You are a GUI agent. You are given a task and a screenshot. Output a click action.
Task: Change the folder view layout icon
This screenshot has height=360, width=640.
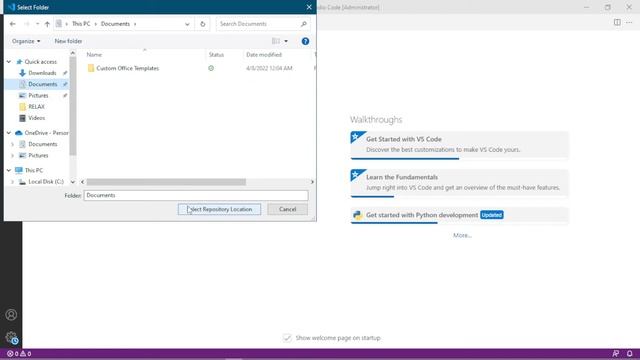click(276, 41)
